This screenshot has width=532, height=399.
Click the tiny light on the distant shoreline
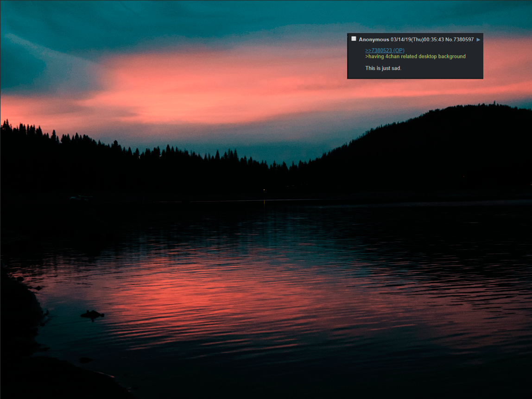(264, 190)
